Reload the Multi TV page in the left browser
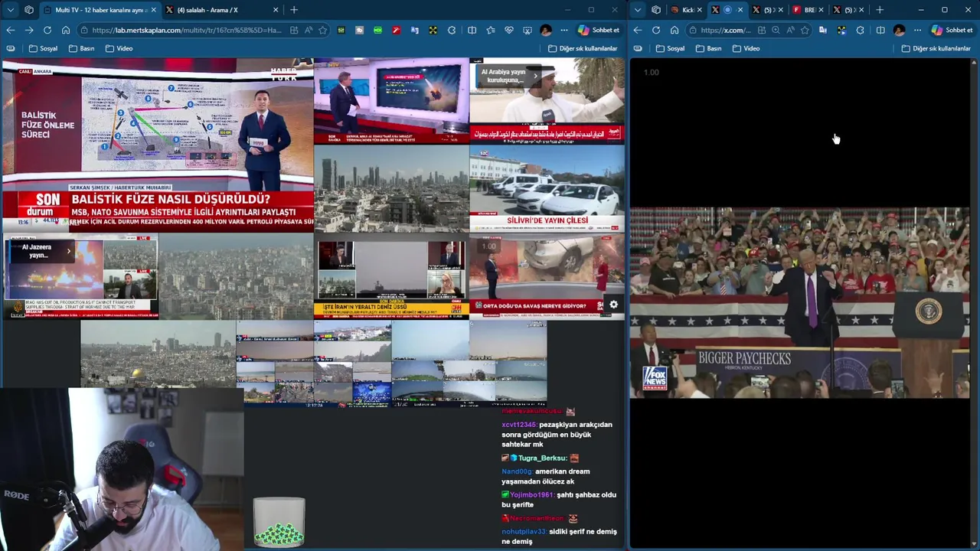980x551 pixels. [x=47, y=30]
